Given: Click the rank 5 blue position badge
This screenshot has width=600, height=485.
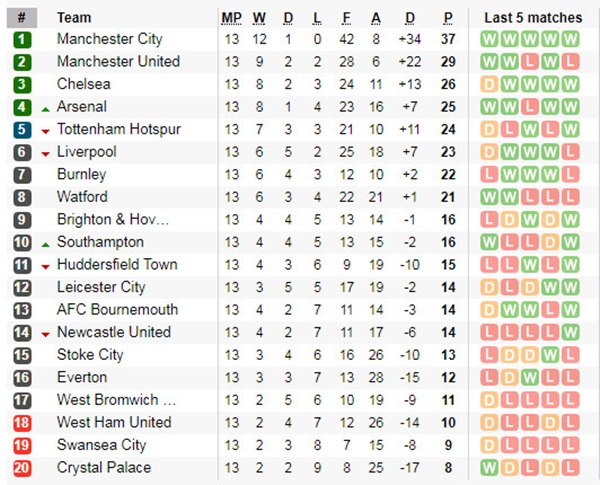Looking at the screenshot, I should point(23,130).
